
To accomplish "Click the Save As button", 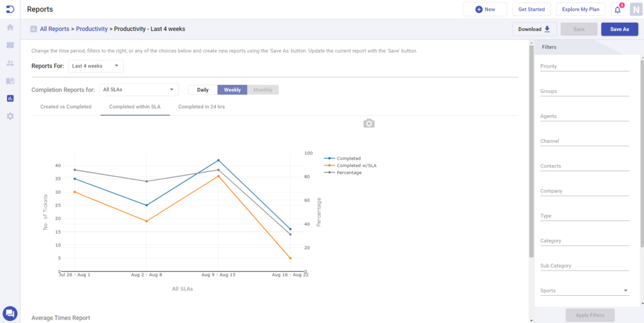I will (619, 29).
